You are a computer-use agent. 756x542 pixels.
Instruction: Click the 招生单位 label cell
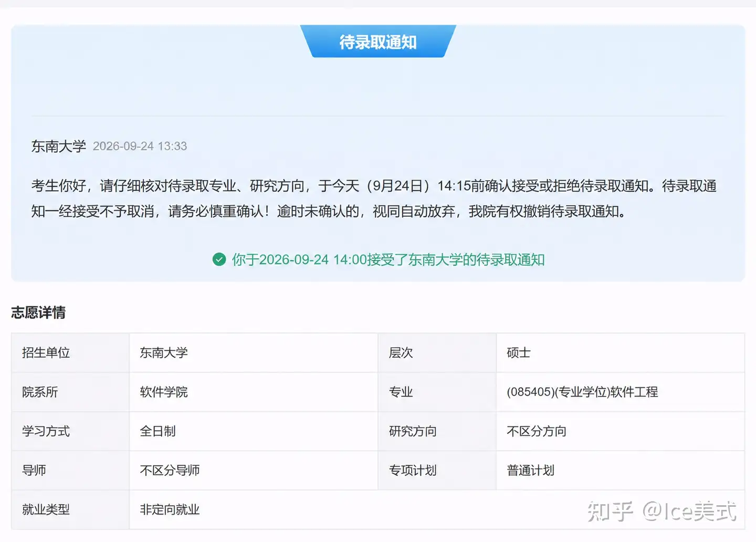coord(70,353)
